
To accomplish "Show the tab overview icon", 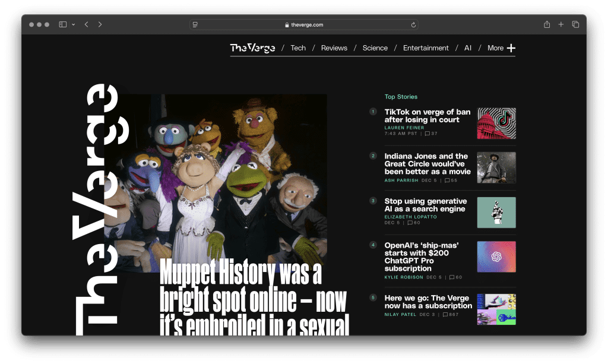I will 575,24.
